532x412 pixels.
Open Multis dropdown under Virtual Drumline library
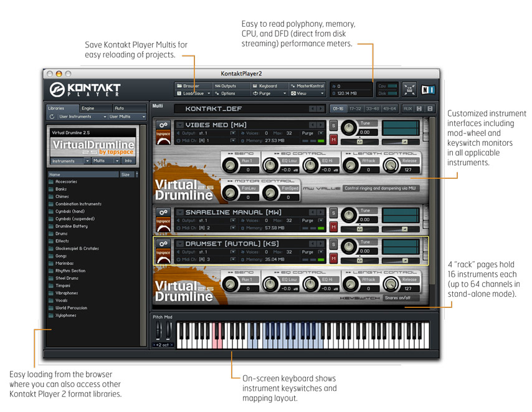tap(106, 161)
